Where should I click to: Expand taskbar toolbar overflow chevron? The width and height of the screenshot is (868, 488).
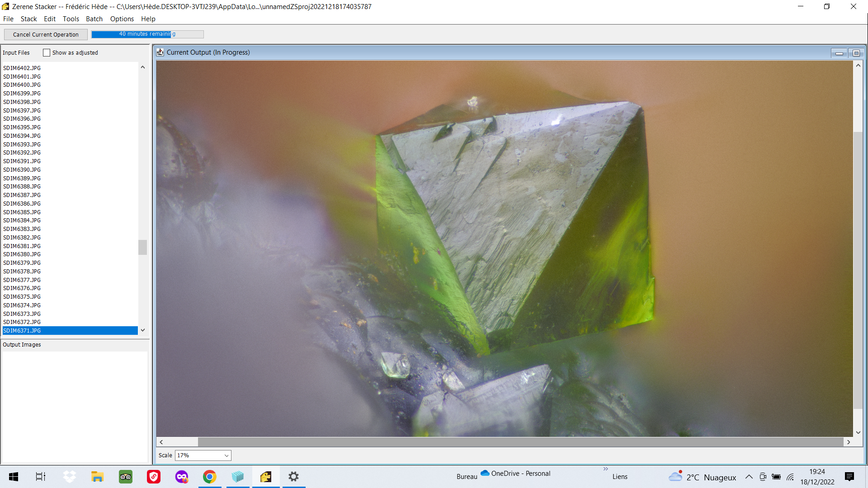click(x=605, y=469)
